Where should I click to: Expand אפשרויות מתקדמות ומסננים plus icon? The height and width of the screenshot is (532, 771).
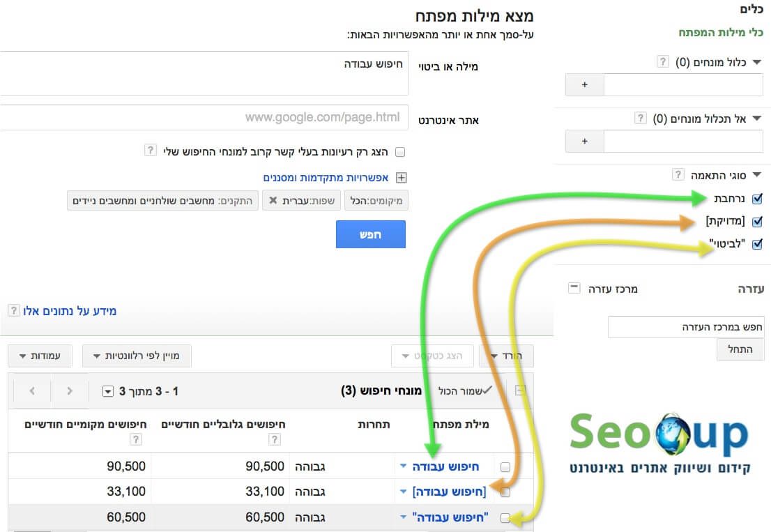point(401,178)
